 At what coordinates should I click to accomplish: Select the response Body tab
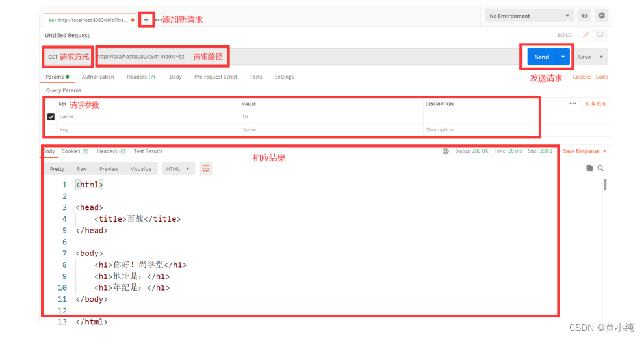point(49,151)
